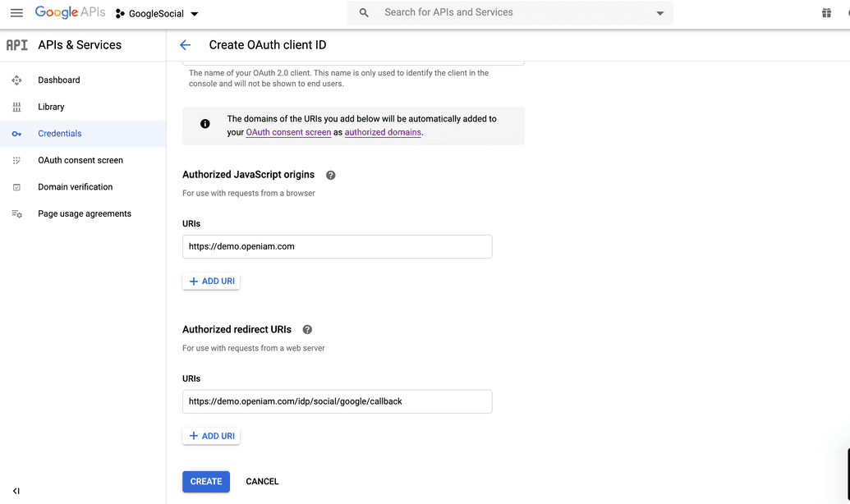The height and width of the screenshot is (504, 850).
Task: Click ADD URI under Authorized JavaScript origins
Action: [211, 281]
